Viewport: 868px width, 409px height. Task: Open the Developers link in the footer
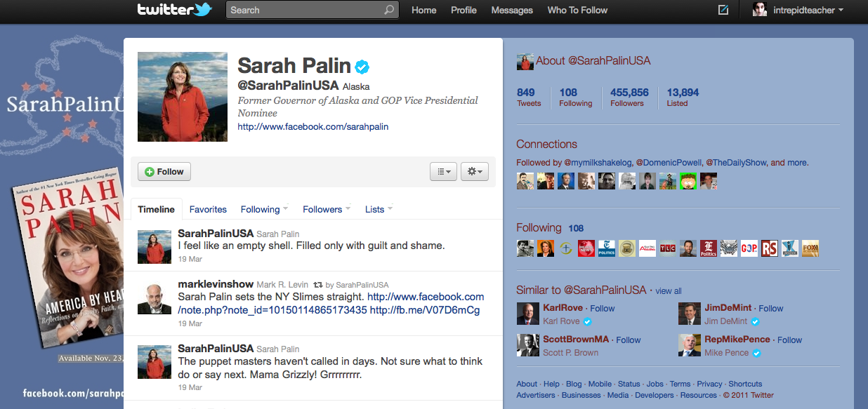click(655, 395)
